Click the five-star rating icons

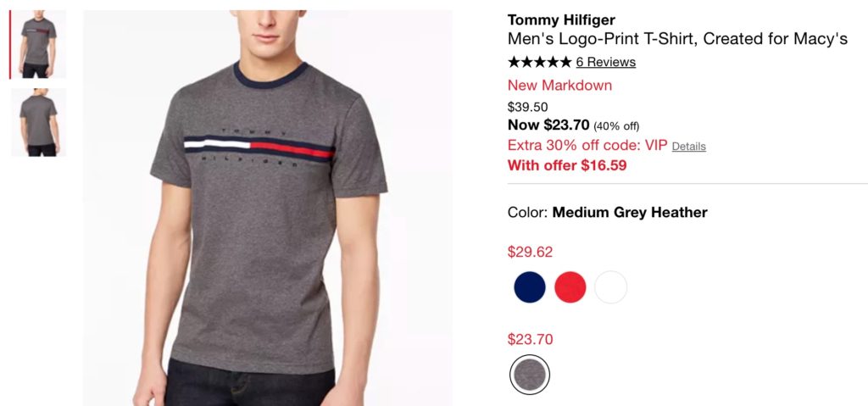(x=539, y=62)
